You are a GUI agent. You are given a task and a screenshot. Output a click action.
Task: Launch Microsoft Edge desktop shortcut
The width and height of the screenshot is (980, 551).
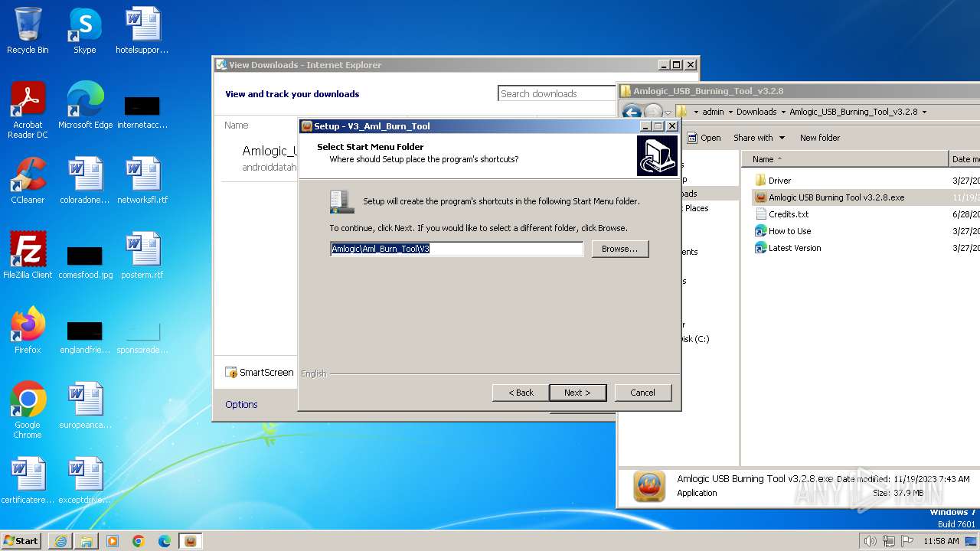(x=85, y=106)
